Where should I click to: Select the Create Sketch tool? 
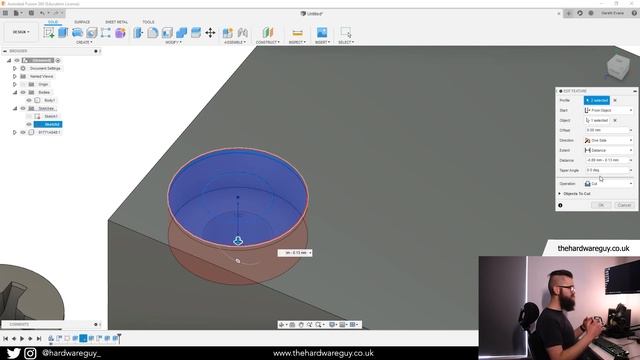coord(49,33)
